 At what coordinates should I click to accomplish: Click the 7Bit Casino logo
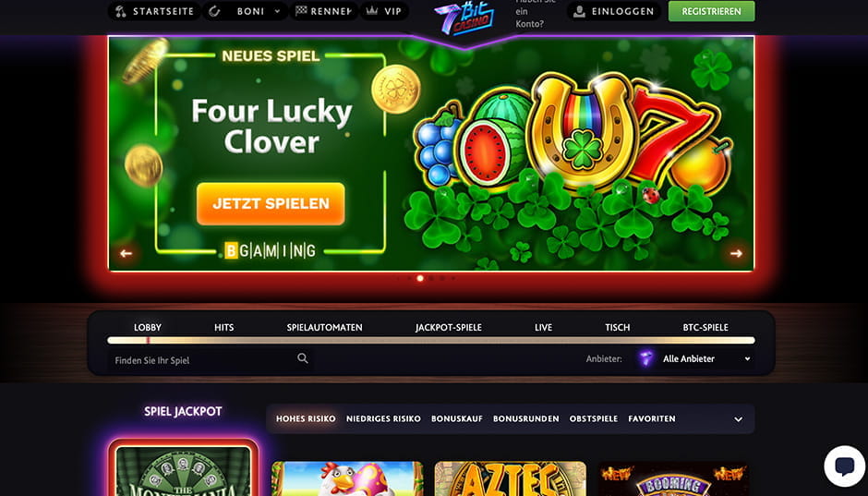click(x=464, y=18)
